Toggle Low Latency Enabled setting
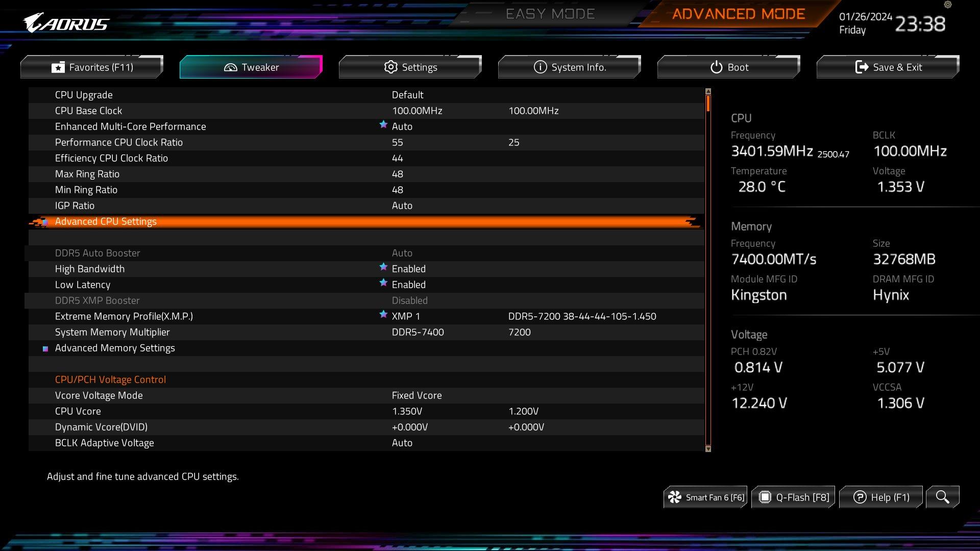This screenshot has width=980, height=551. click(408, 285)
